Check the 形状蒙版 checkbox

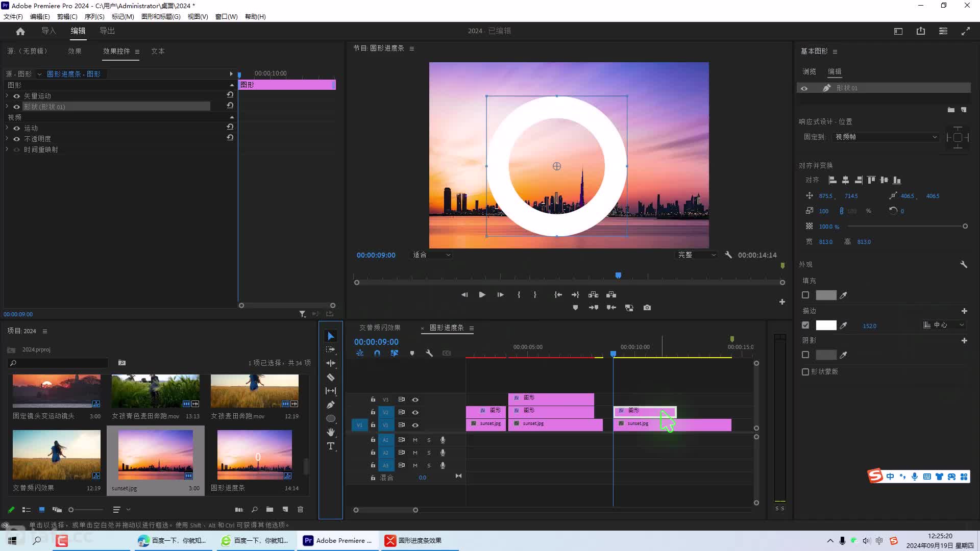(805, 372)
